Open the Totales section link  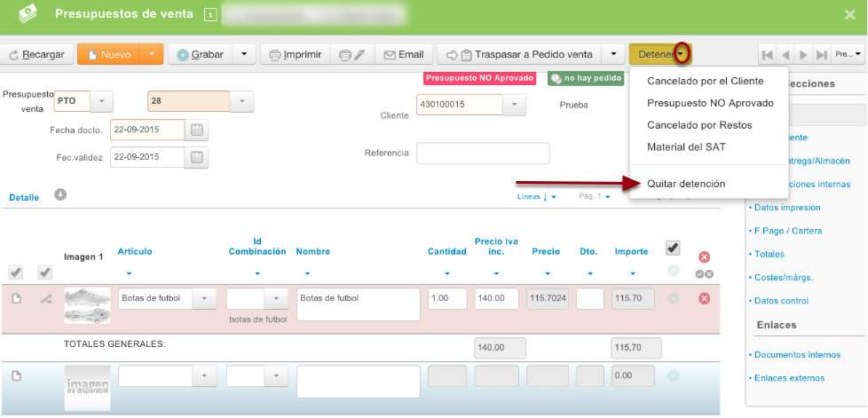click(769, 254)
